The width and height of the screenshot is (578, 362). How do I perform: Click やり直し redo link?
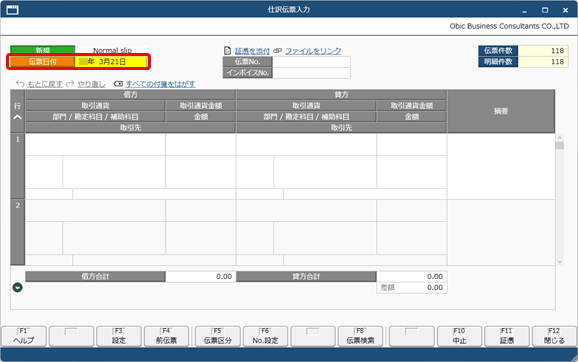[91, 84]
